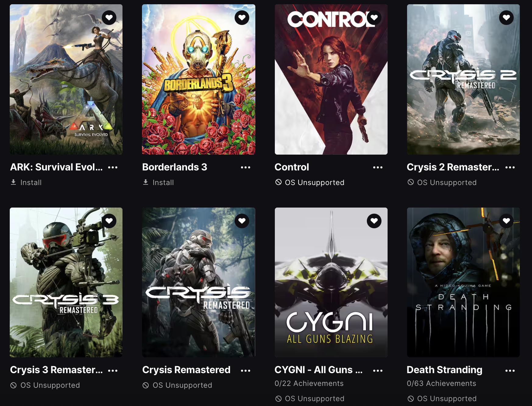Open Death Stranding cover thumbnail

463,282
